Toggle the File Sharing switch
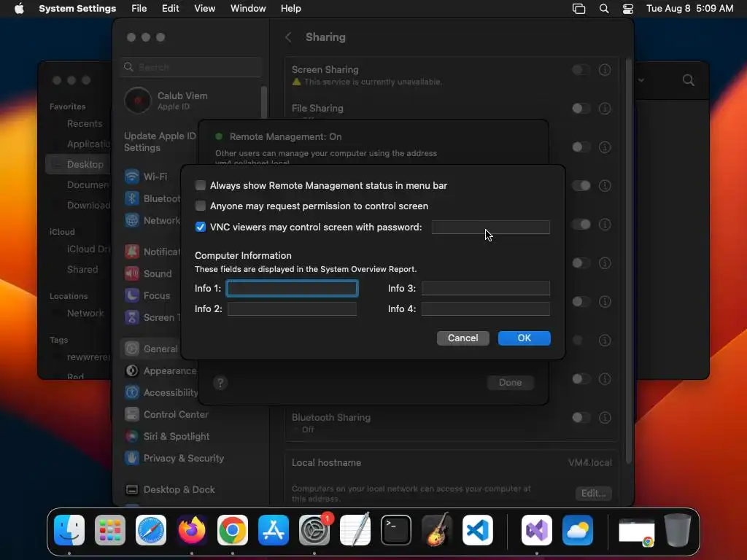 pos(581,109)
